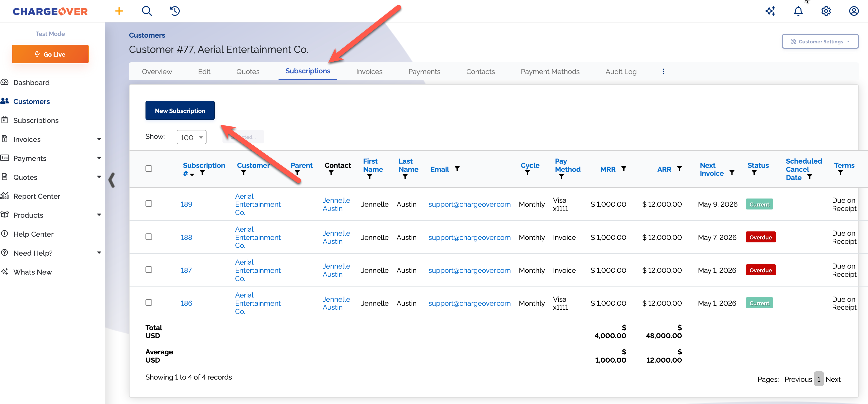The width and height of the screenshot is (868, 404).
Task: Click the orange Go Live button
Action: [x=50, y=54]
